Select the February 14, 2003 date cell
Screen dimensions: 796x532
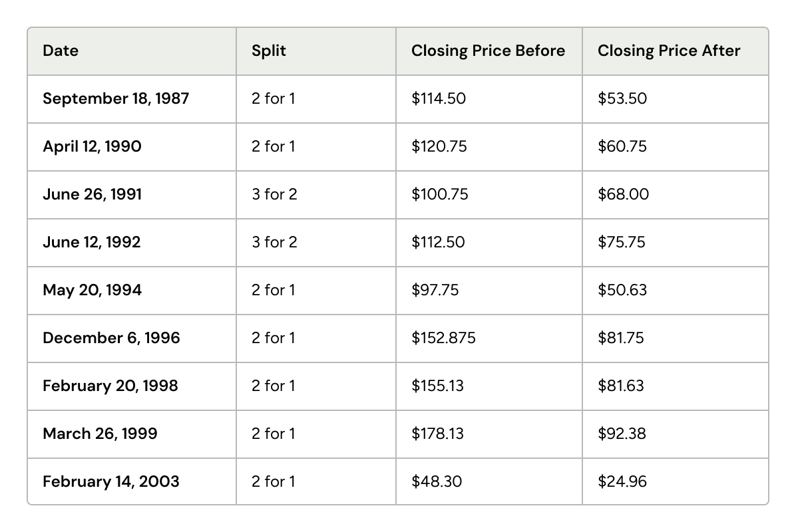coord(111,481)
